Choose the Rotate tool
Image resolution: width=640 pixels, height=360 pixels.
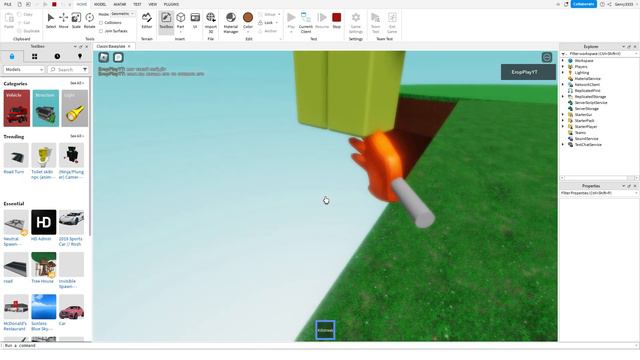(x=89, y=21)
